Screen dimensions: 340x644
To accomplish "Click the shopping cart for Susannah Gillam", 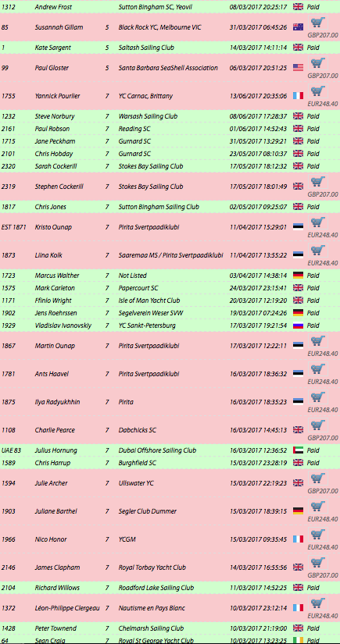I will tap(318, 23).
